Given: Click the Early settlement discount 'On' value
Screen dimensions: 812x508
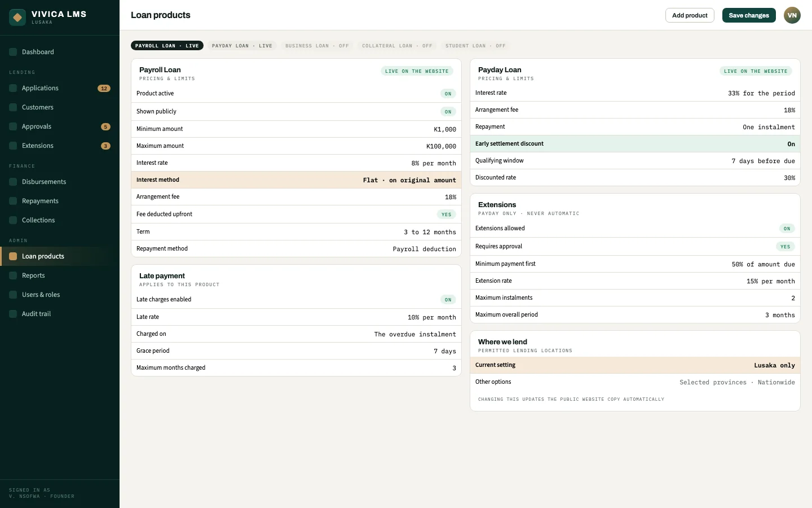Looking at the screenshot, I should (791, 144).
